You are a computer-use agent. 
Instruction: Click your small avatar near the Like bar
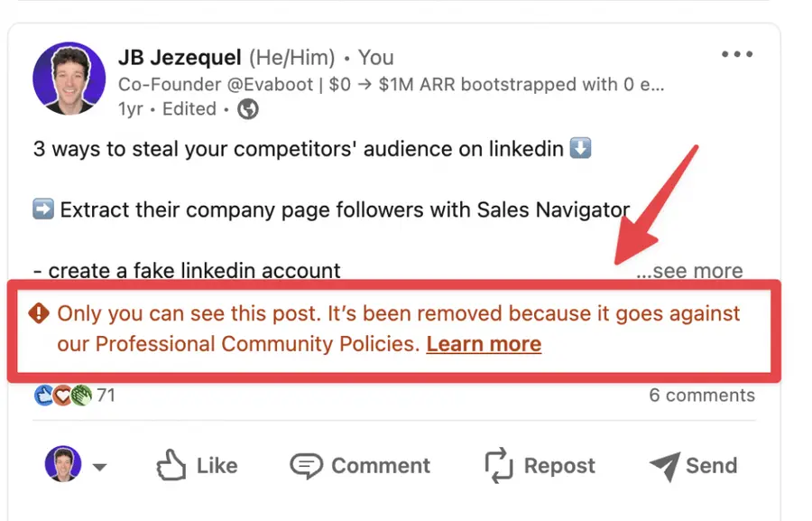62,465
